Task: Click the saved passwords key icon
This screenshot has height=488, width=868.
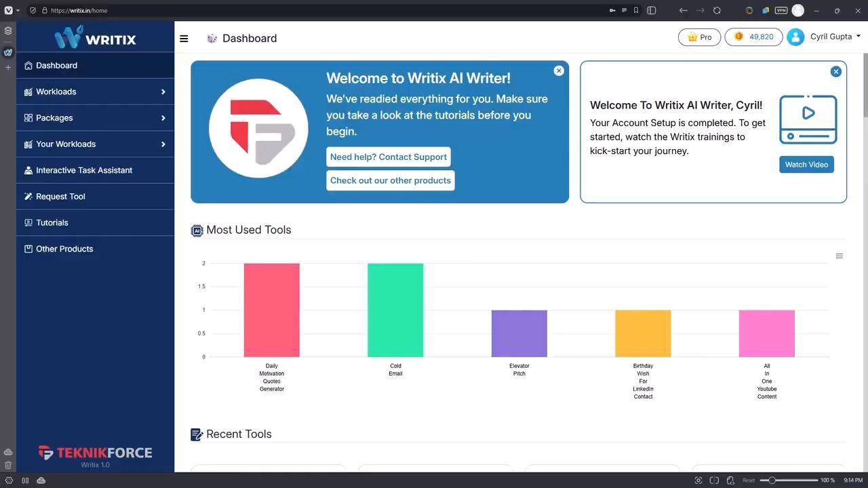Action: tap(613, 11)
